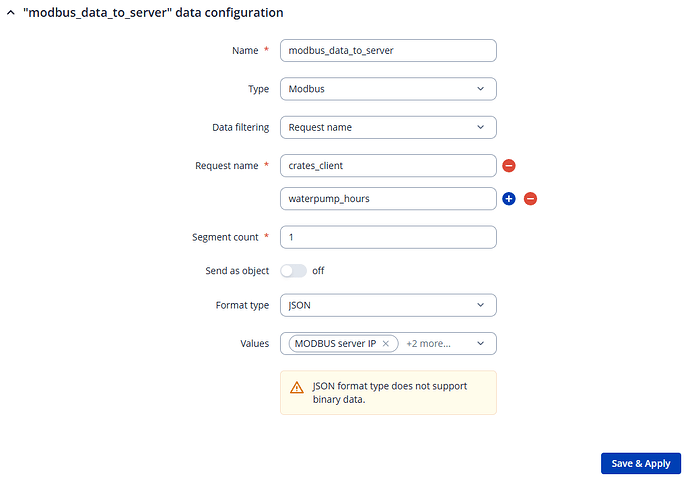Viewport: 690px width, 484px height.
Task: Add another request name field
Action: point(509,198)
